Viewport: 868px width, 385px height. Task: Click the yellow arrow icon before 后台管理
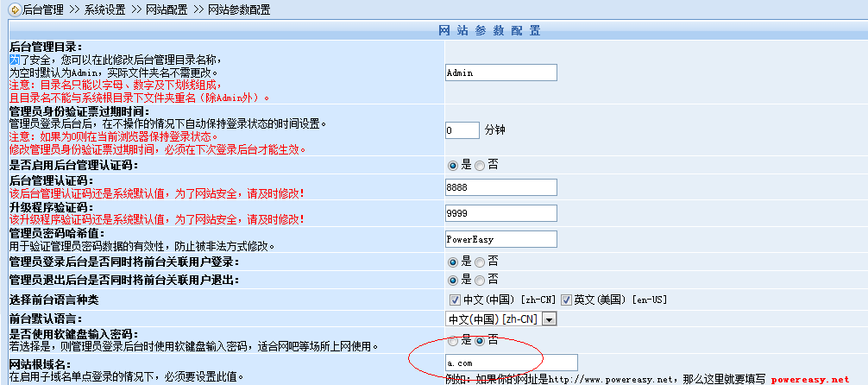(x=16, y=9)
